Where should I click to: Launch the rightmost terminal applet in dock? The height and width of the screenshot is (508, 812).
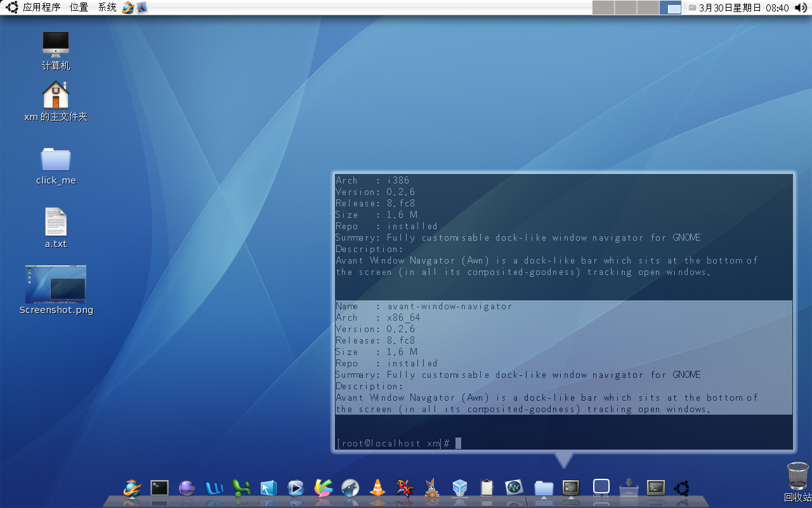click(655, 488)
